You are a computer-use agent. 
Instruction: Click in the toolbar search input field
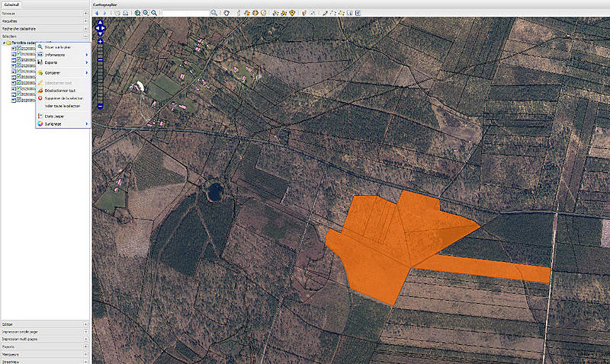tap(185, 13)
